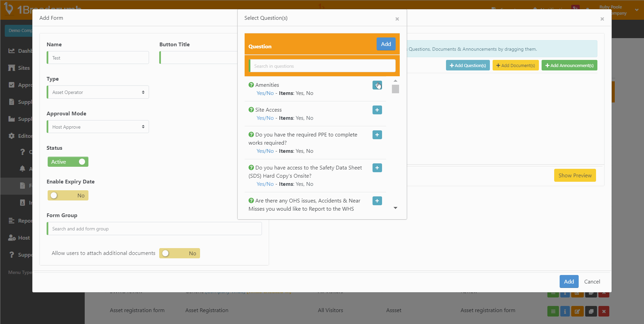Expand the question list with the down arrow
Image resolution: width=644 pixels, height=324 pixels.
pos(395,207)
